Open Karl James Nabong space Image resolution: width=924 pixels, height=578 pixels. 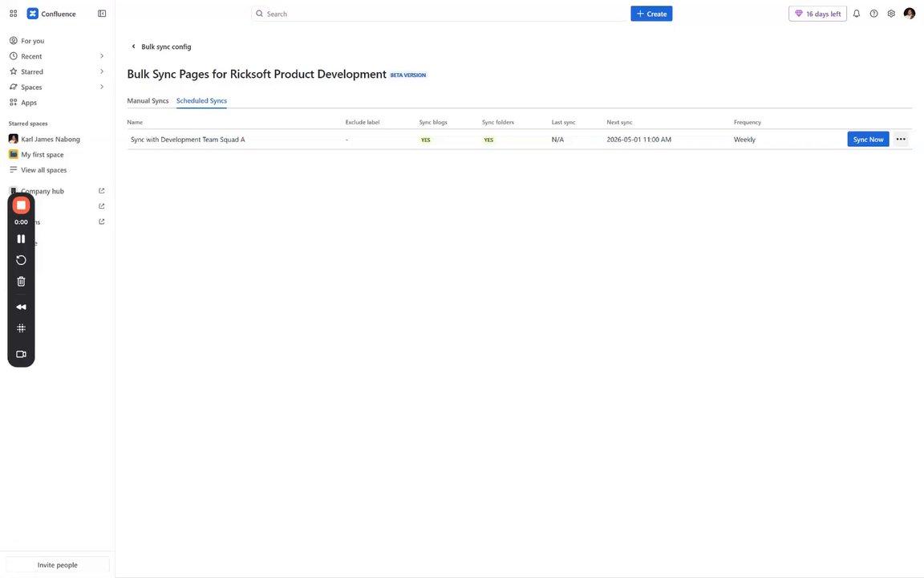click(50, 139)
